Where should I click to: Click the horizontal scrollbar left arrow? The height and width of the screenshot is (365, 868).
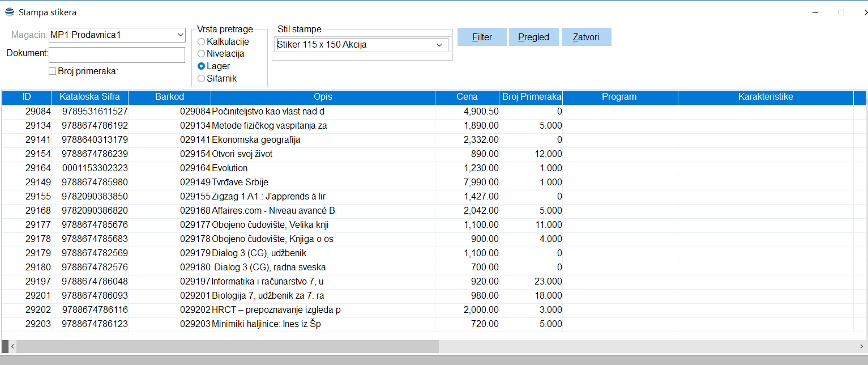pos(12,346)
